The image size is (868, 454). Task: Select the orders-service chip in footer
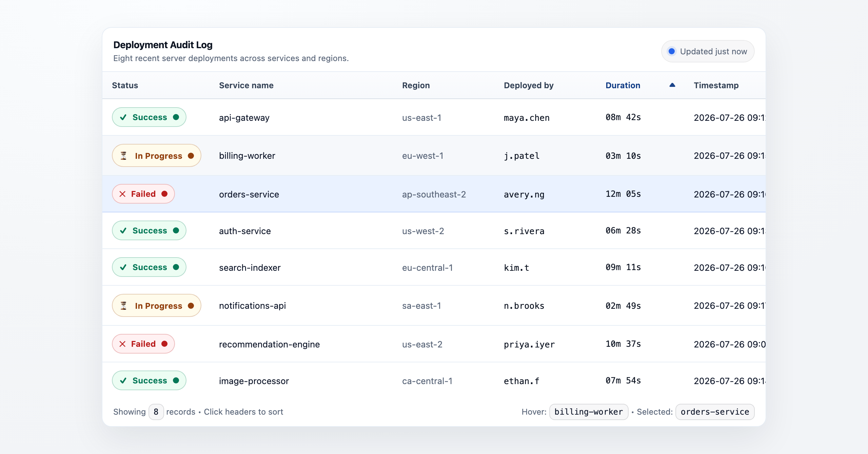715,412
